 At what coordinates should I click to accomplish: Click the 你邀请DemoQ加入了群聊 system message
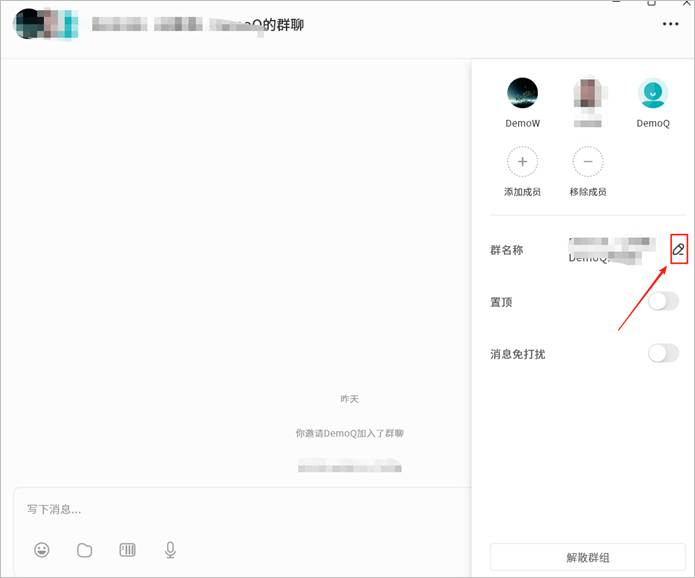tap(349, 433)
